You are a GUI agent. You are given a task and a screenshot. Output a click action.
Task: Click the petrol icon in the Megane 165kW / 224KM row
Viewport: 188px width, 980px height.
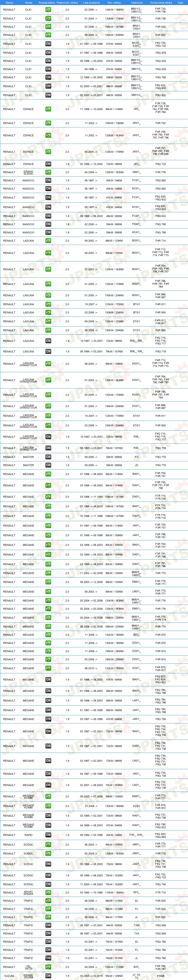click(x=48, y=617)
